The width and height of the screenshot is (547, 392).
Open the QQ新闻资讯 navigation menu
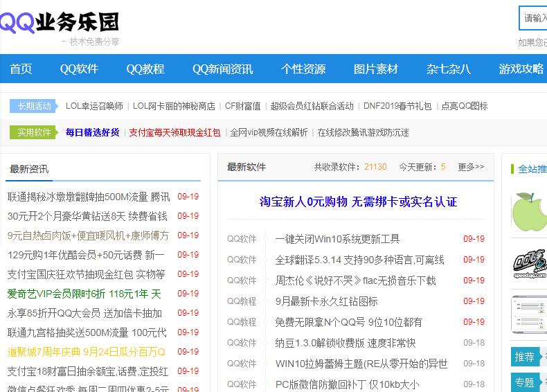tap(222, 69)
